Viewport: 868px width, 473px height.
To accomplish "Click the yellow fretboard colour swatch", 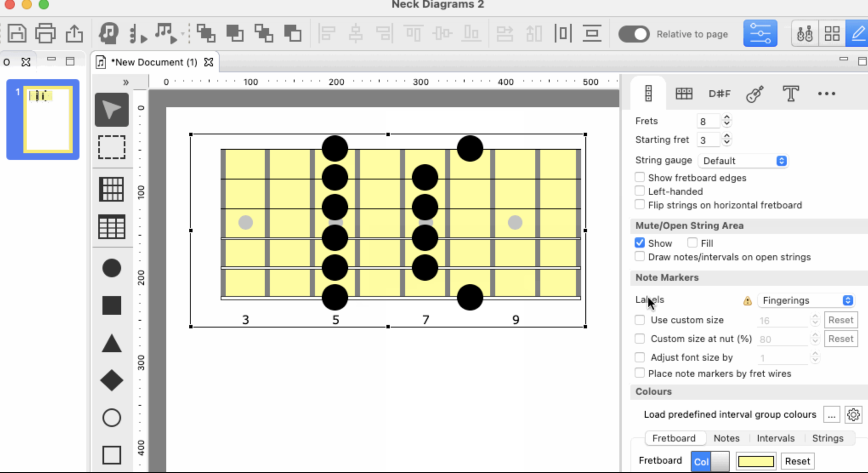I will (x=756, y=461).
